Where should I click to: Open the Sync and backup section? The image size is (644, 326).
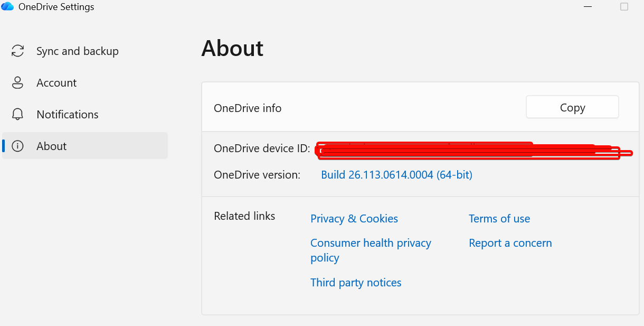85,51
